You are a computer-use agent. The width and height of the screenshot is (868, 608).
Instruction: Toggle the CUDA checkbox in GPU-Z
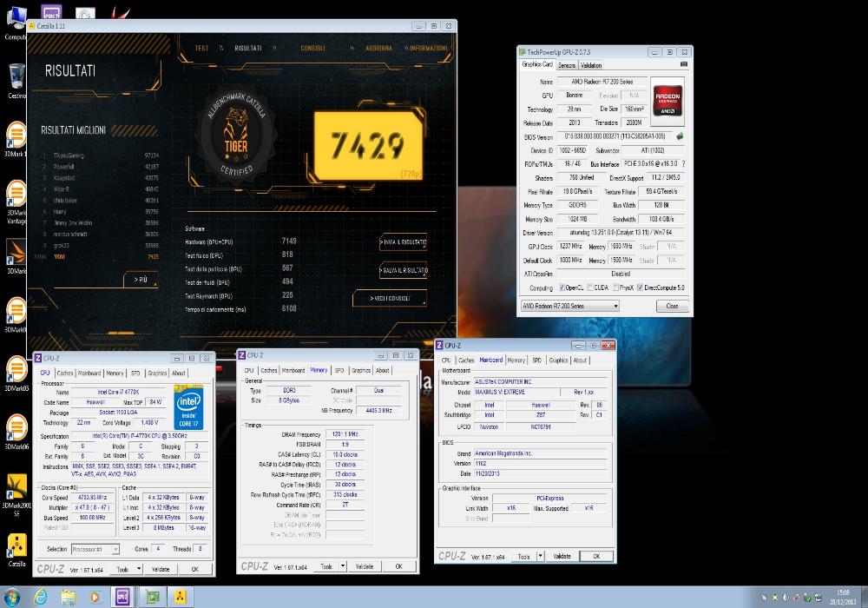590,288
